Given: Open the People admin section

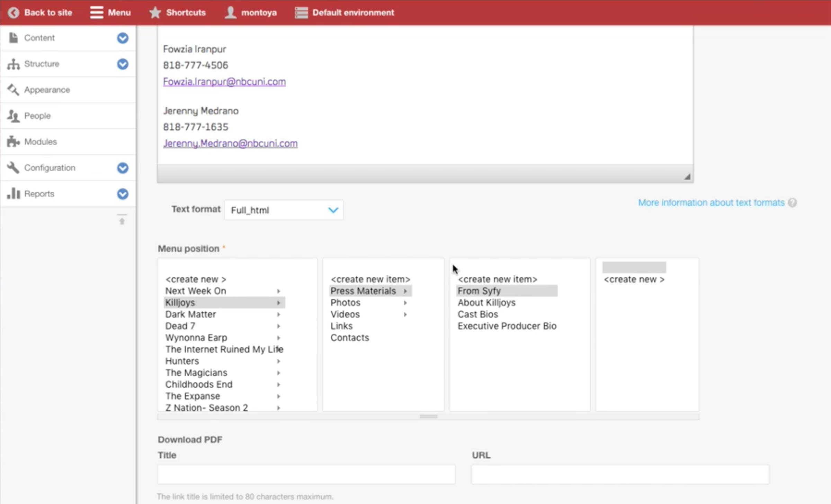Looking at the screenshot, I should tap(37, 116).
